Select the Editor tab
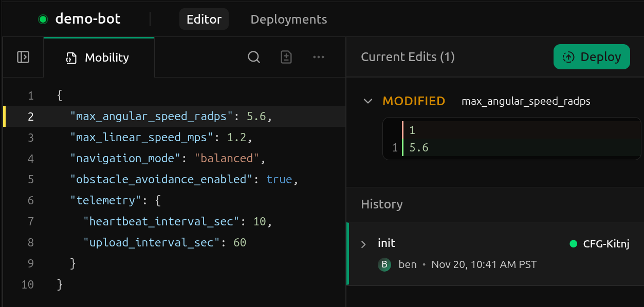Screen dimensions: 644x307 (x=204, y=20)
